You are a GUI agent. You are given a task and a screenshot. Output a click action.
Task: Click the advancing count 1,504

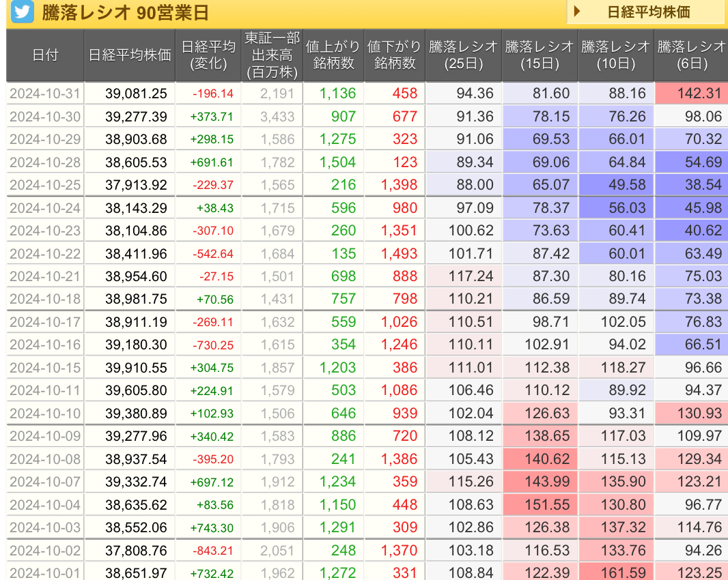pos(337,162)
